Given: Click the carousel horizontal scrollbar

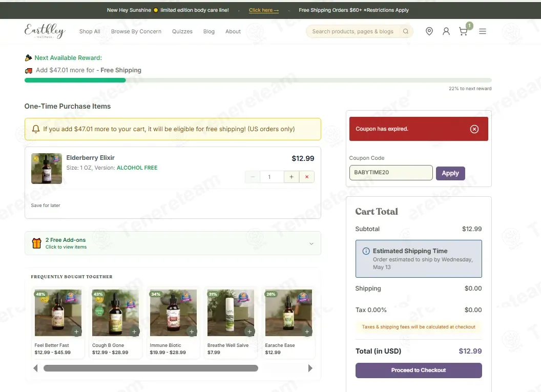Looking at the screenshot, I should coord(151,368).
